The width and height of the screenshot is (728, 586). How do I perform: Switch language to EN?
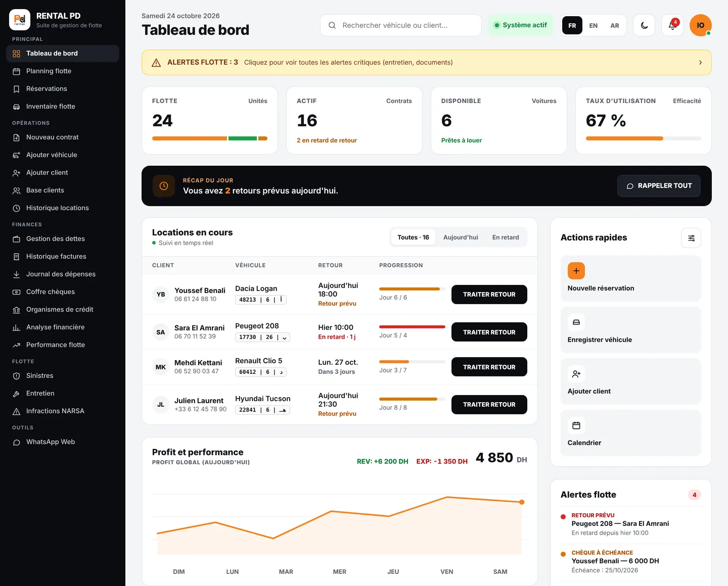point(594,25)
